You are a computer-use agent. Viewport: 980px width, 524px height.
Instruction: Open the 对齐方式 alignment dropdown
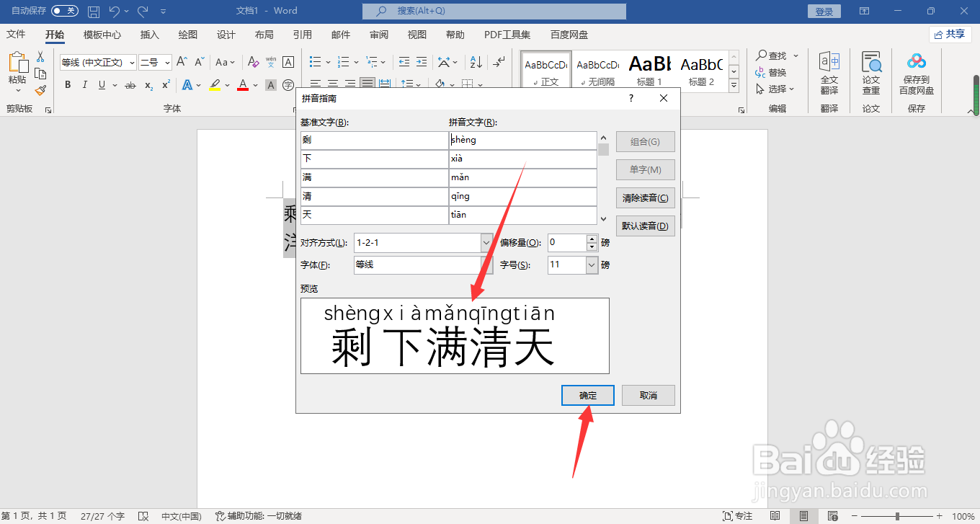[x=484, y=243]
